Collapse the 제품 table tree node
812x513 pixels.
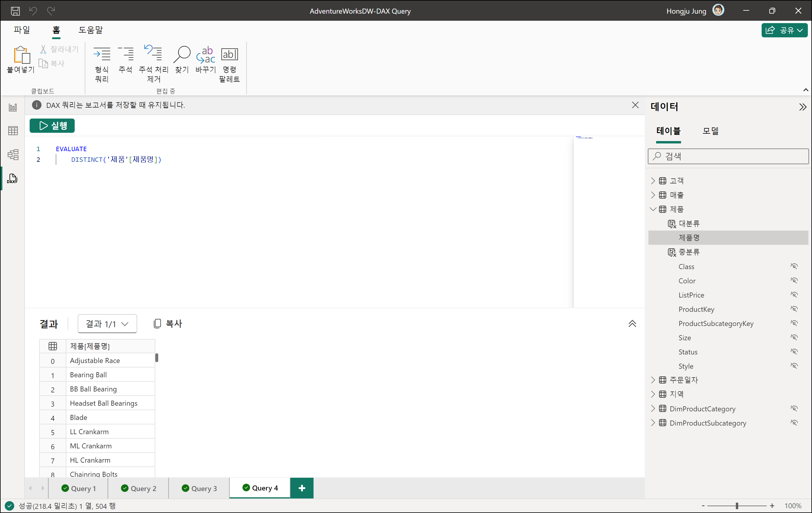(x=653, y=209)
